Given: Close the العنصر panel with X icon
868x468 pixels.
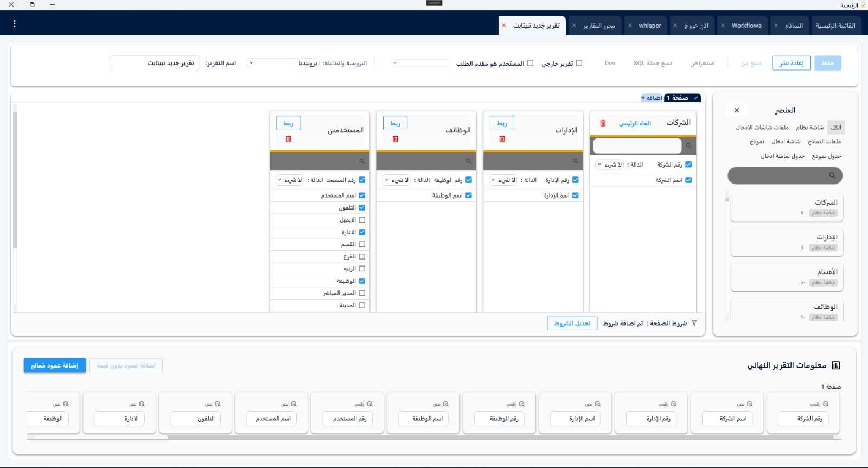Looking at the screenshot, I should (737, 110).
